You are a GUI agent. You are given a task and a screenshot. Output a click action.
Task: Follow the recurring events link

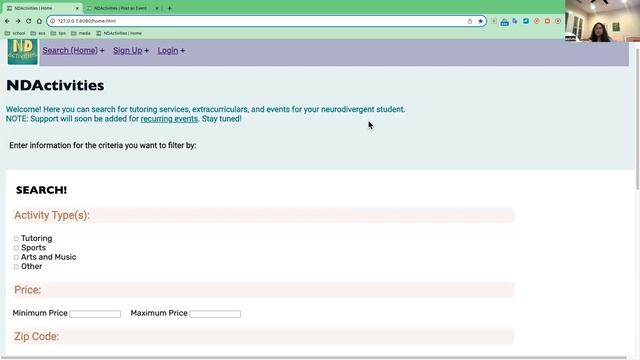pyautogui.click(x=169, y=119)
